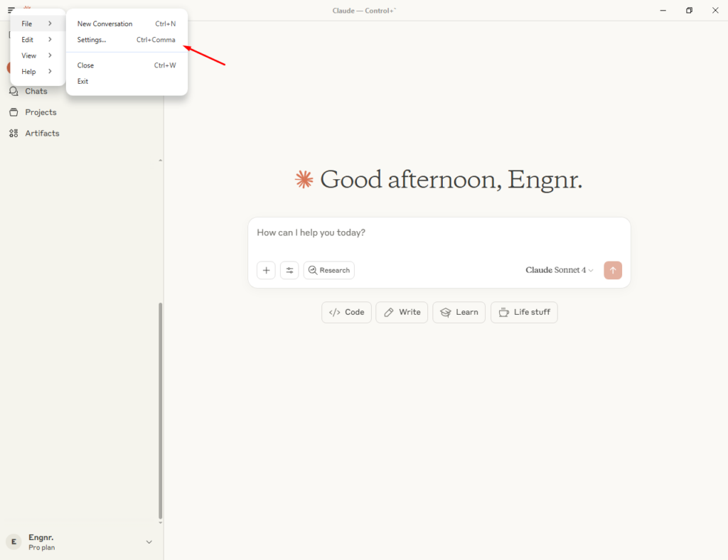728x560 pixels.
Task: Click the Learn graduation cap icon
Action: [x=446, y=312]
